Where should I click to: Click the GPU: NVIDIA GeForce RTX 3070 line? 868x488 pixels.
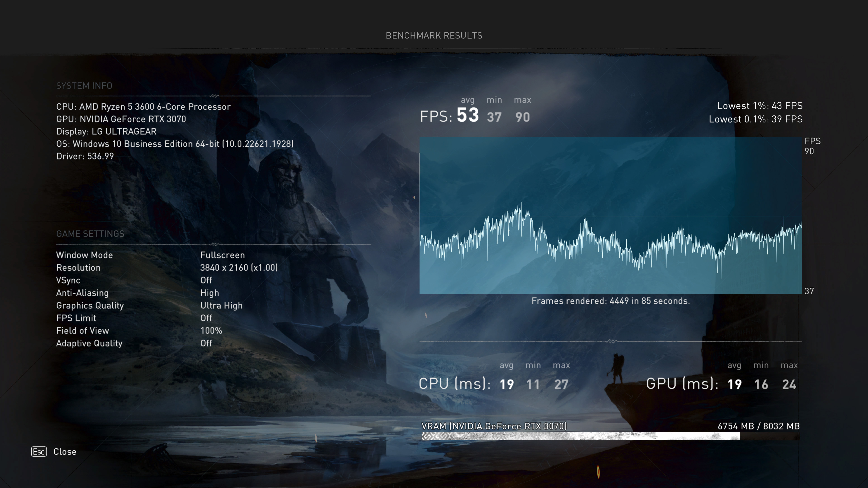click(x=121, y=119)
